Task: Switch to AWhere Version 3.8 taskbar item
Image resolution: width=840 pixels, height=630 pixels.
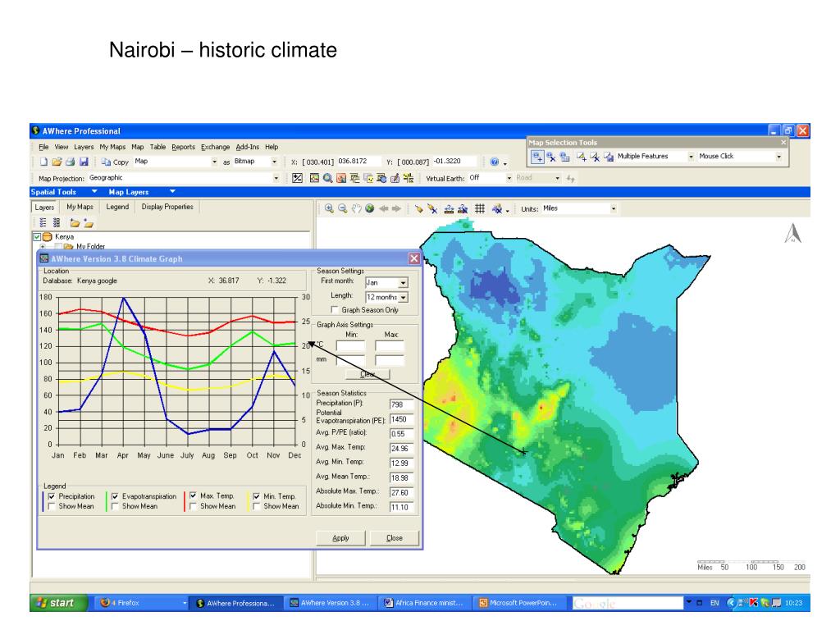Action: (x=330, y=603)
